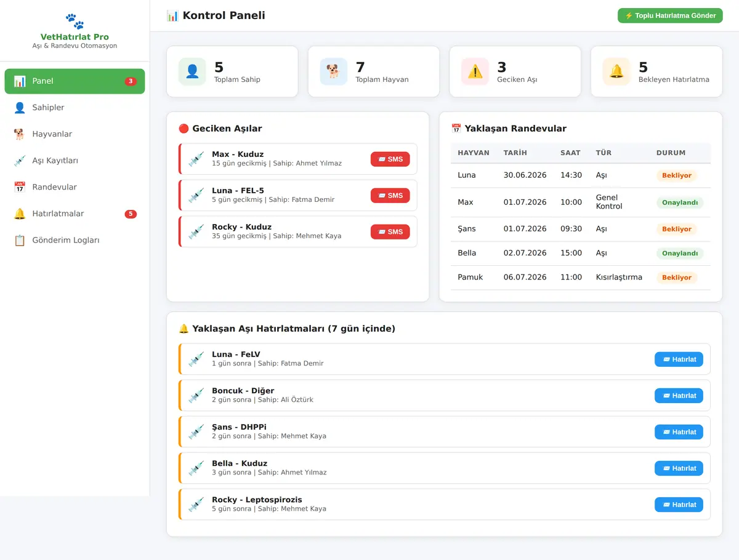Navigate to Aşı Kayıtları

pos(75,161)
